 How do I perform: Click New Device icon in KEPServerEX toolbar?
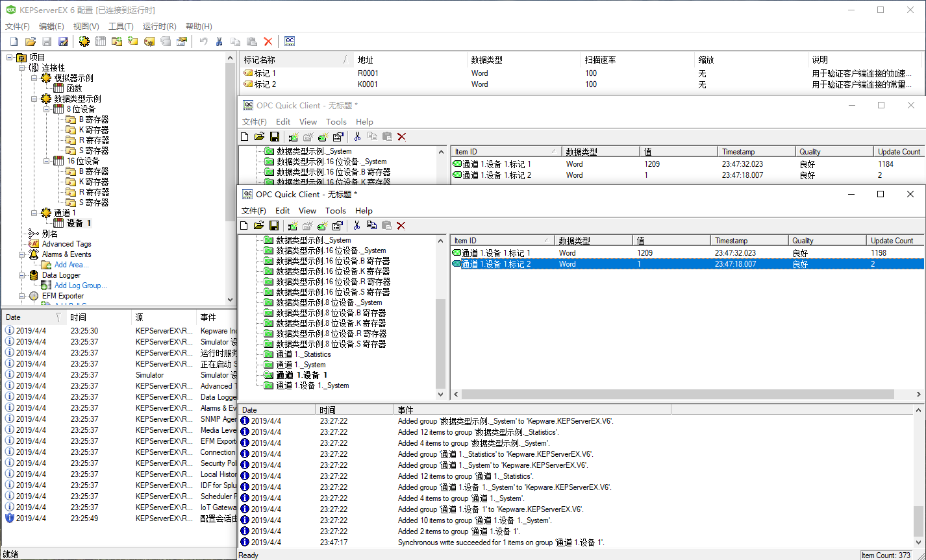101,42
